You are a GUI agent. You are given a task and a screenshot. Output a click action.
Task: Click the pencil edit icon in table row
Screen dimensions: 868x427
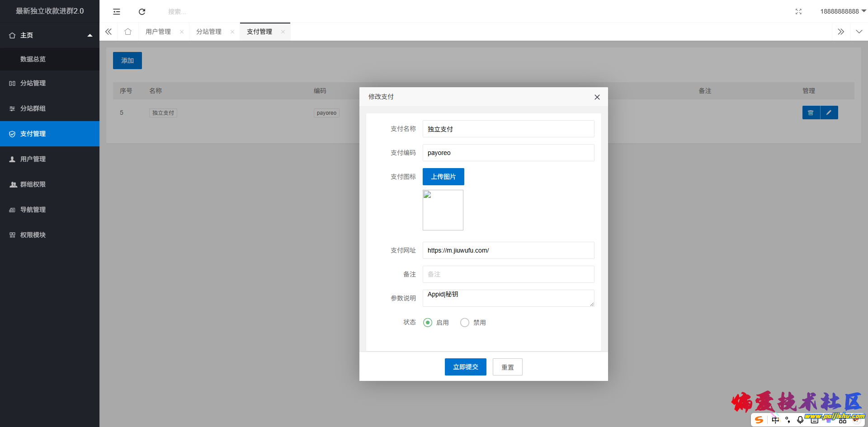tap(829, 113)
